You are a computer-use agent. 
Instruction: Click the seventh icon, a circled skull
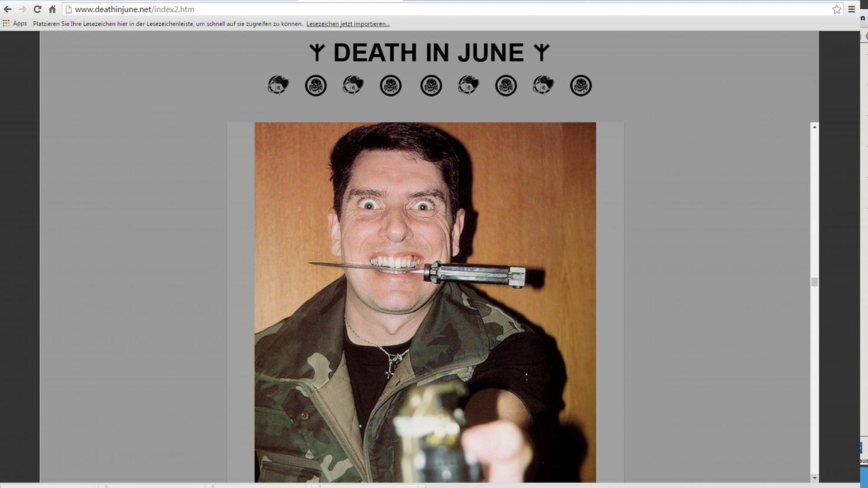506,85
